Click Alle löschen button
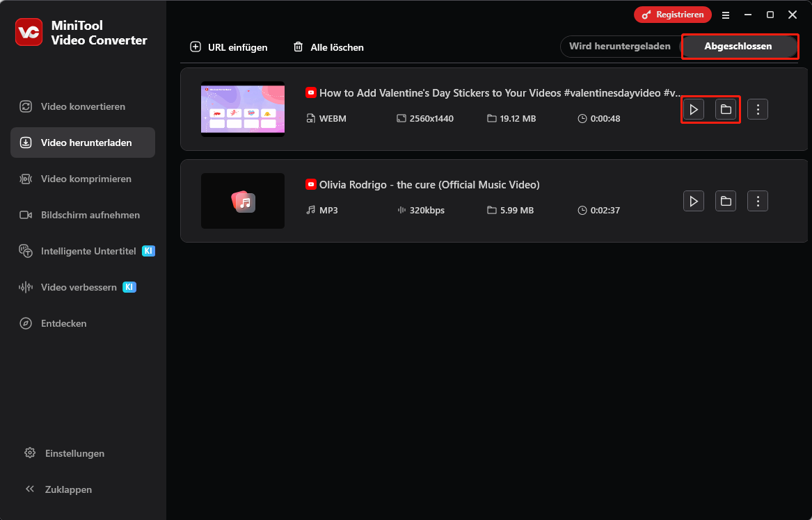The height and width of the screenshot is (520, 812). 328,47
